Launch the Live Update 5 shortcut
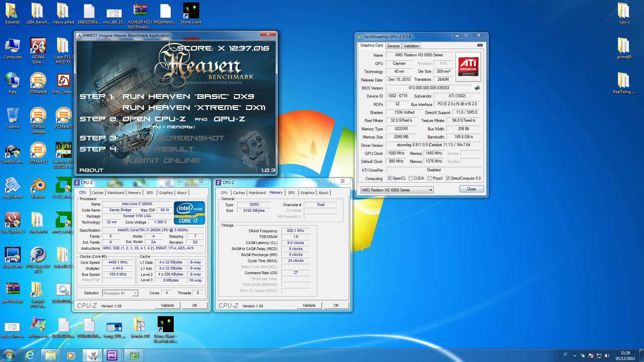Viewport: 644px width, 362px height. pyautogui.click(x=13, y=223)
